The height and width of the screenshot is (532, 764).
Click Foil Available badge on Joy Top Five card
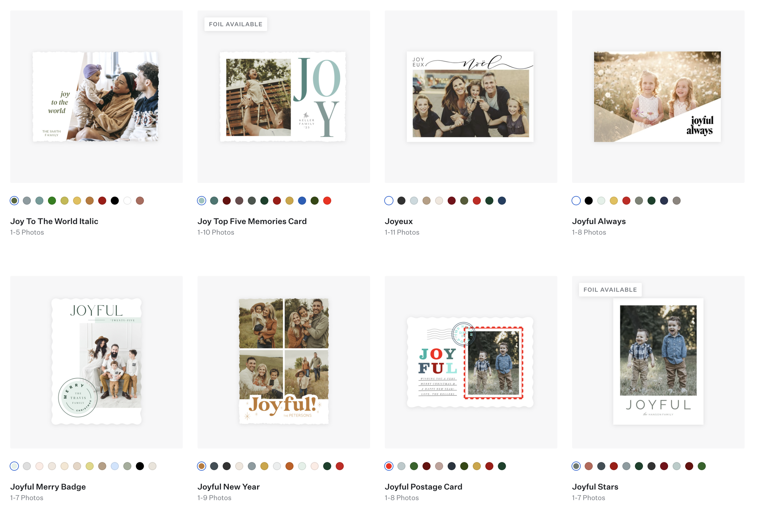tap(236, 24)
